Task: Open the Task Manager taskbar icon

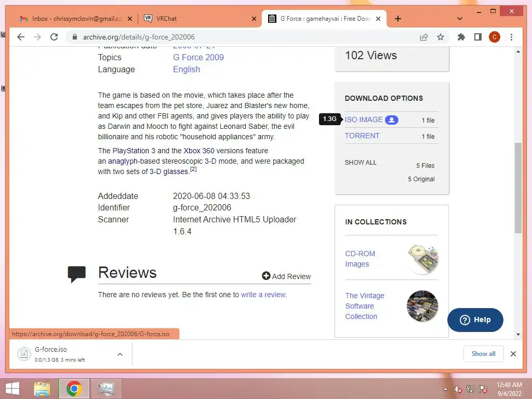Action: pos(107,389)
